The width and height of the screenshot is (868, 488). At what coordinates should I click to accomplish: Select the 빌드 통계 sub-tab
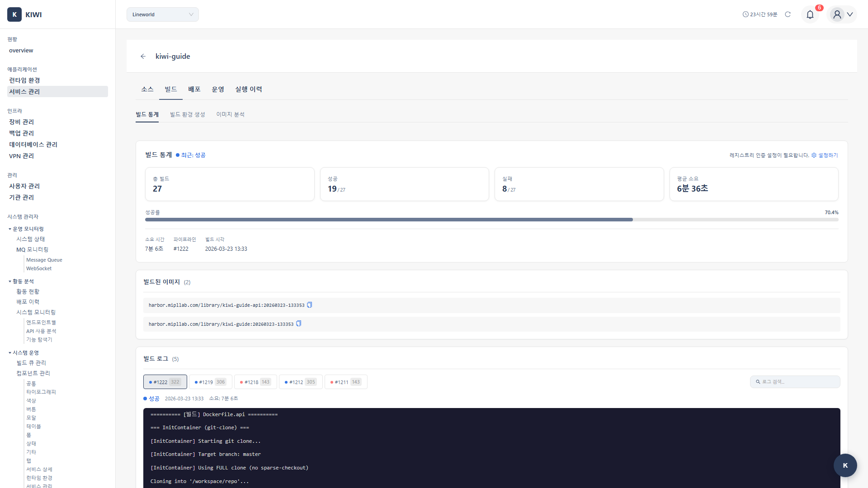coord(147,115)
